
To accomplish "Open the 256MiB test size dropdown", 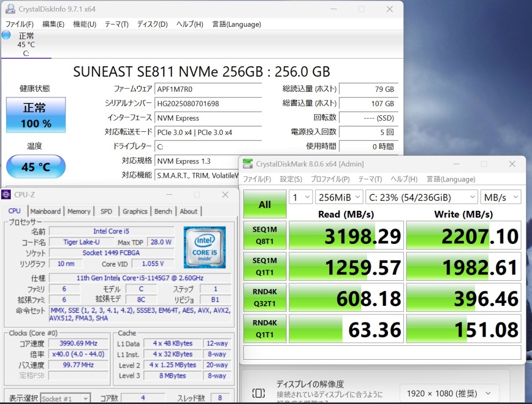I will [339, 197].
